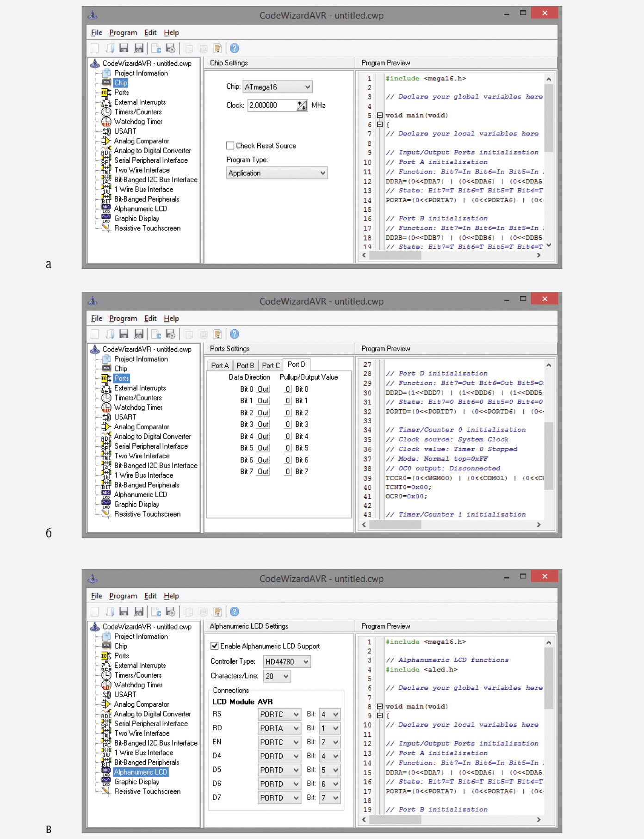Open Program menu in top window
644x839 pixels.
point(123,32)
